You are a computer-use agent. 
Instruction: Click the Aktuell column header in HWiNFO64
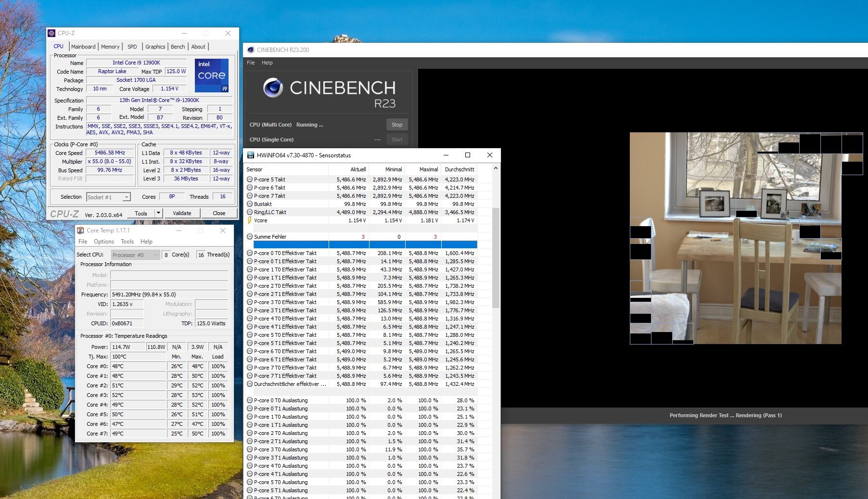348,169
